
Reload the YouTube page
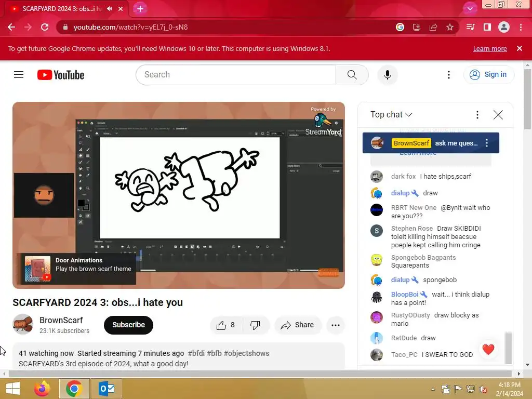(45, 27)
